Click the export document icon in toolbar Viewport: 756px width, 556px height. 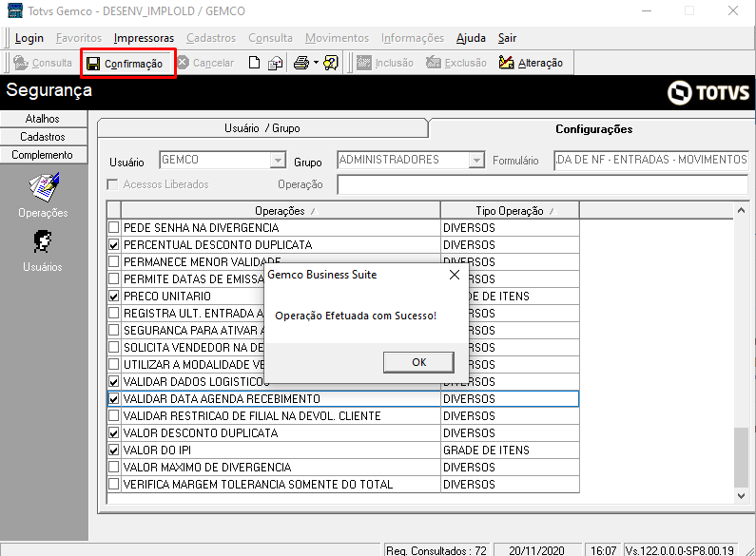[x=276, y=63]
